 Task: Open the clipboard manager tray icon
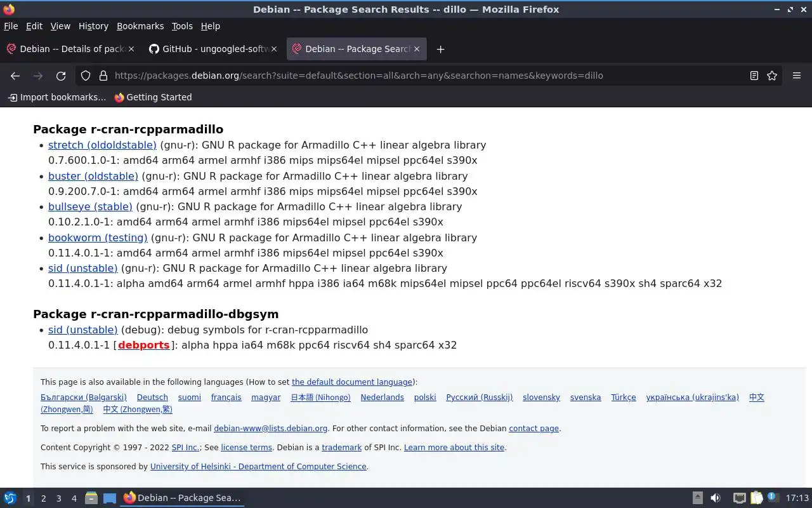pos(756,498)
